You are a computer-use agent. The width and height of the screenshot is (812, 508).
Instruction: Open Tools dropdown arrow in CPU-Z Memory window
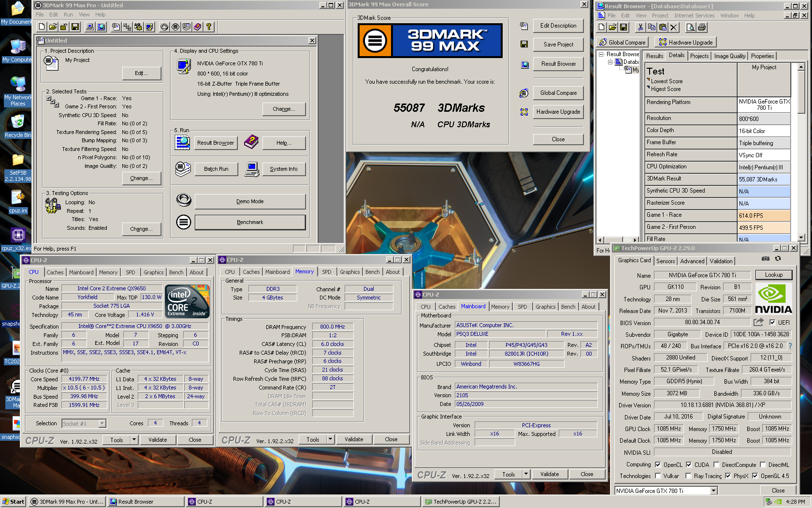pyautogui.click(x=331, y=439)
